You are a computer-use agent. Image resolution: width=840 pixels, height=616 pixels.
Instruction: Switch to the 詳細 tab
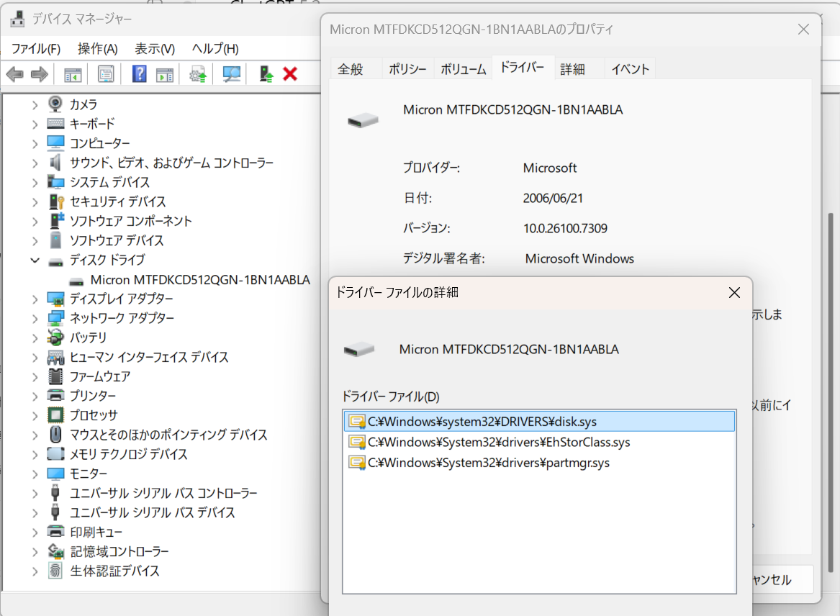tap(572, 69)
